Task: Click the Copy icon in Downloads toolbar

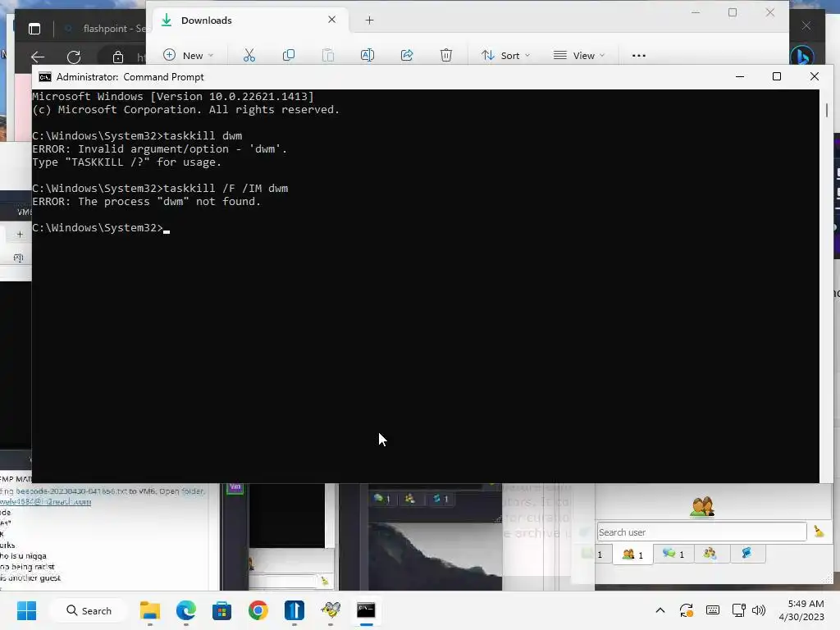Action: [x=288, y=55]
